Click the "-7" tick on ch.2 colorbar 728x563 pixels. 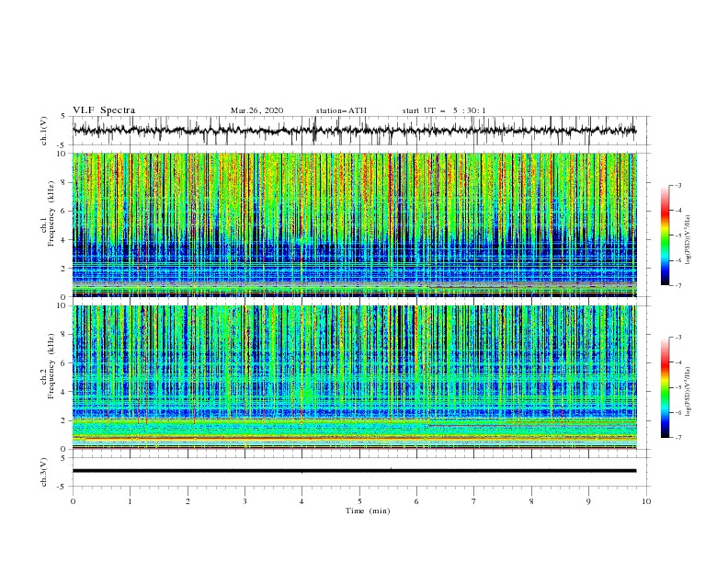pos(677,437)
